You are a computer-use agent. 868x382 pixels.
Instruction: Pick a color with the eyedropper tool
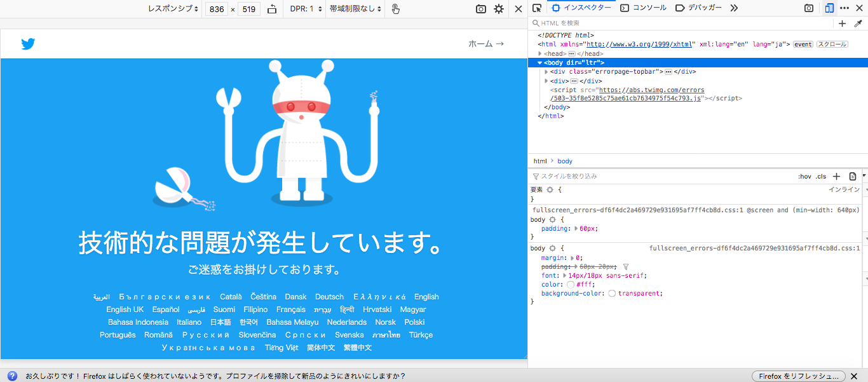click(x=858, y=24)
